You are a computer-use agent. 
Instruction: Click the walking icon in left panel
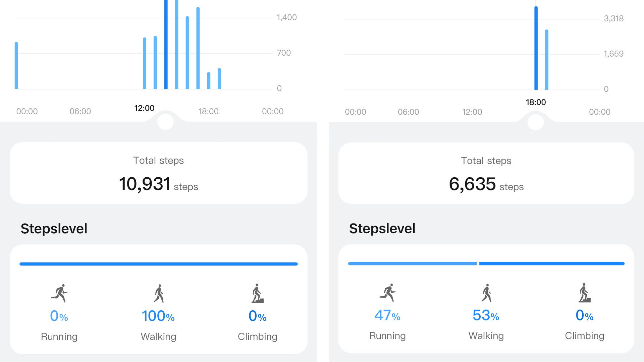(x=159, y=293)
